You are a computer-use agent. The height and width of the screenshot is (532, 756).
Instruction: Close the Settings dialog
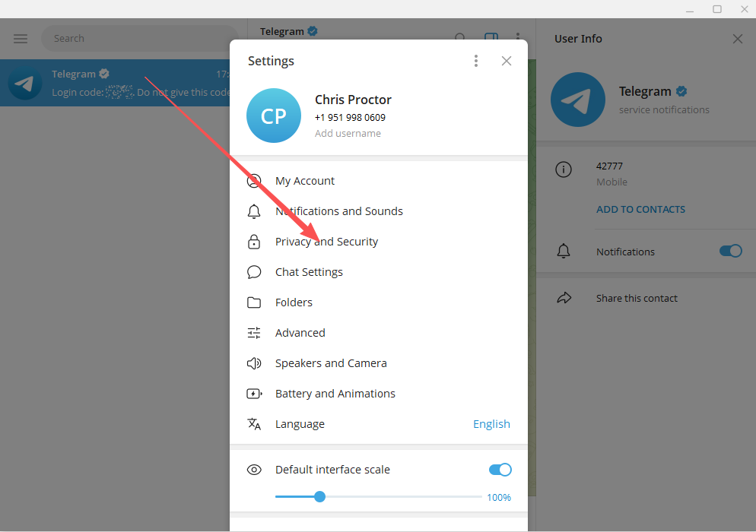click(507, 61)
